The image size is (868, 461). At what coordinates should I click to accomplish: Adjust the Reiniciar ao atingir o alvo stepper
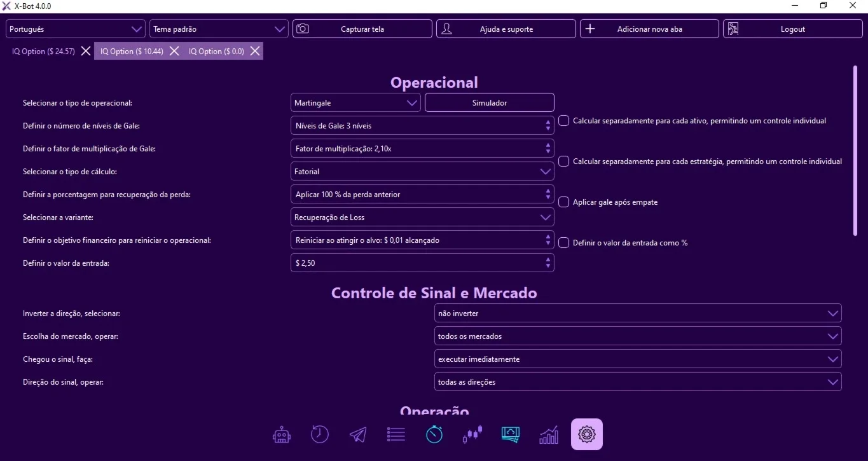[548, 240]
